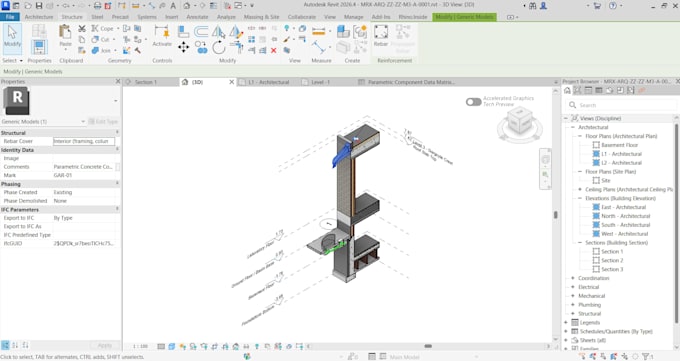
Task: Click the Cut to clipboard scissors icon
Action: click(82, 29)
